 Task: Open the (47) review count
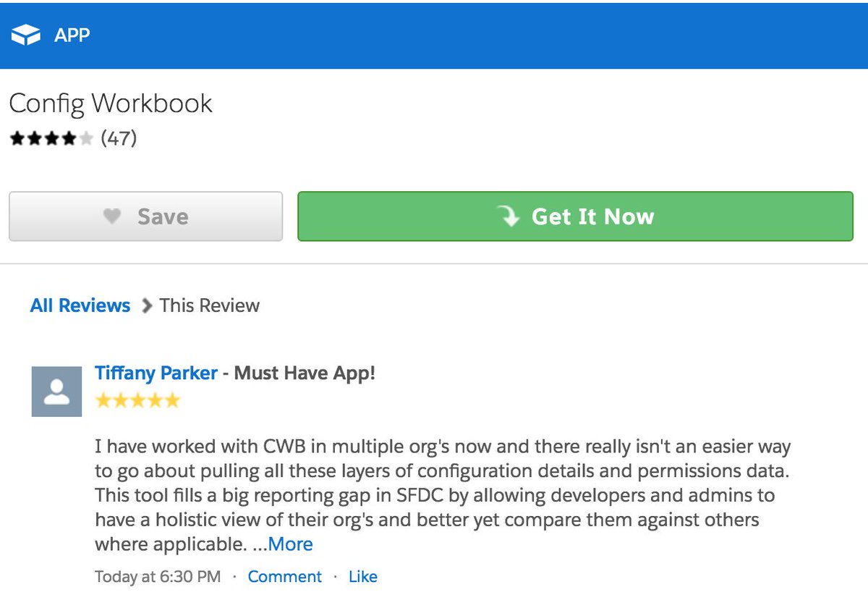tap(119, 138)
